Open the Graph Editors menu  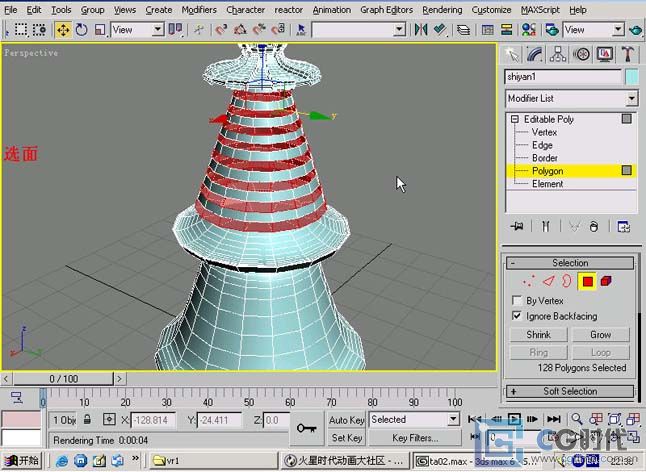click(386, 9)
